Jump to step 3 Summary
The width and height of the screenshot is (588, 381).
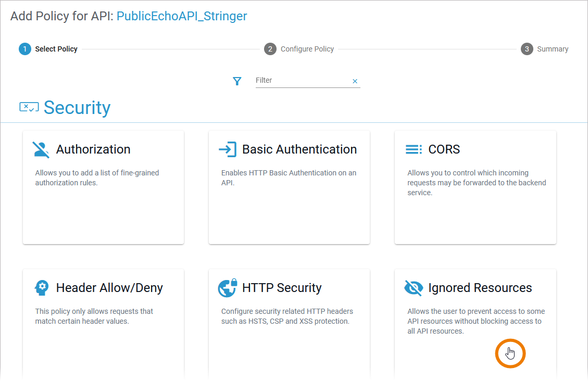[545, 49]
